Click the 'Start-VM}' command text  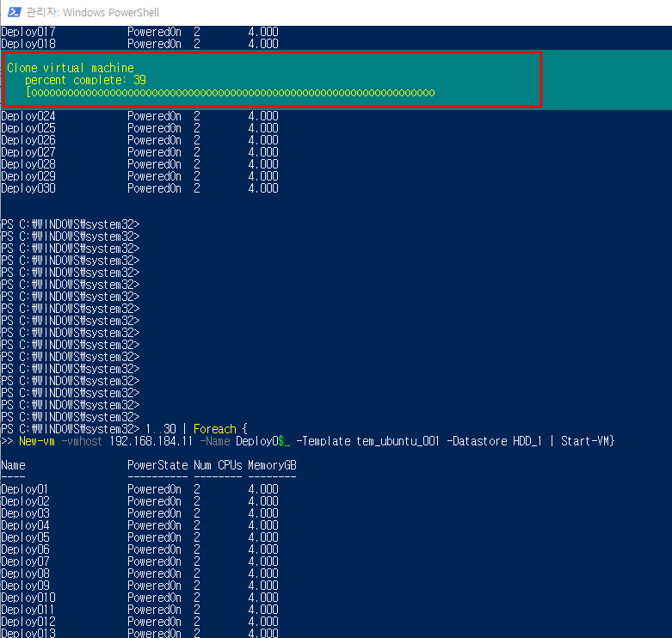588,441
